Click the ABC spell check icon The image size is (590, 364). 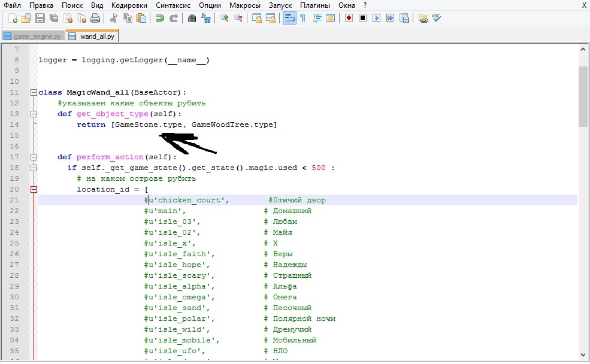click(x=437, y=19)
